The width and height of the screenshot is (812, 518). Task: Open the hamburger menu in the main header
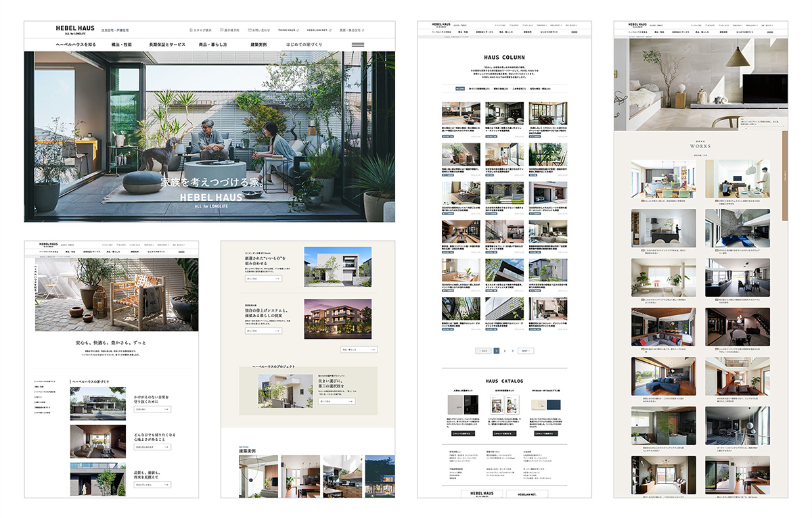[358, 45]
